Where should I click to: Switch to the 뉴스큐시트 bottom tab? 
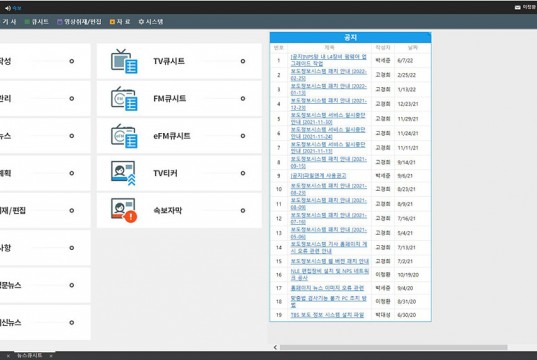pos(30,356)
